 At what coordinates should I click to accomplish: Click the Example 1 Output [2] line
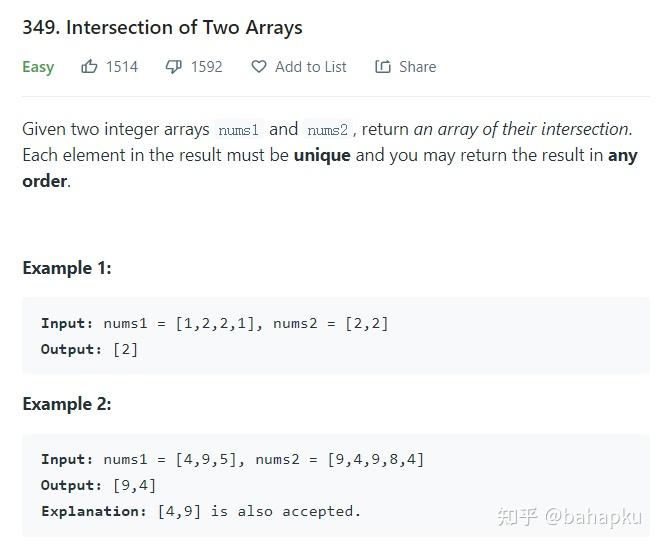90,349
